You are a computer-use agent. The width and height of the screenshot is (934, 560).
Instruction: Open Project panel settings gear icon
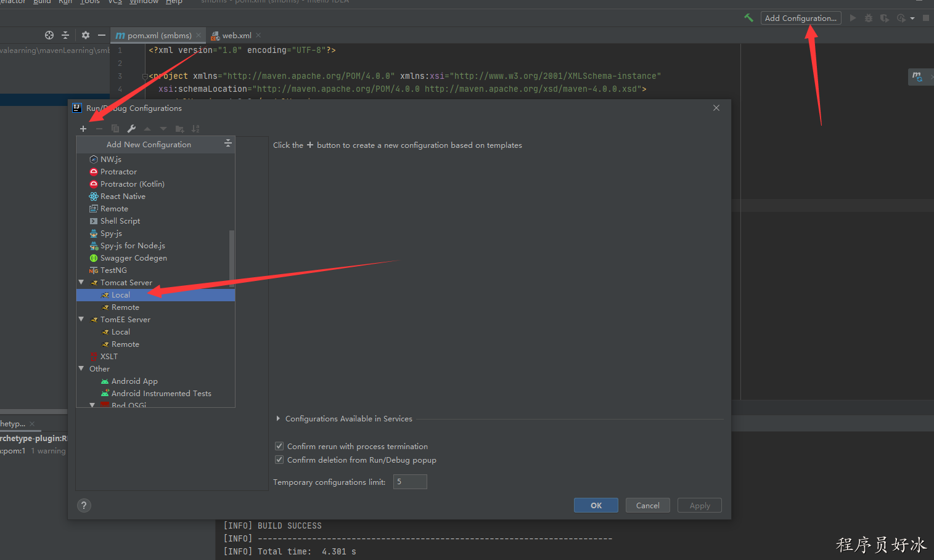tap(86, 35)
